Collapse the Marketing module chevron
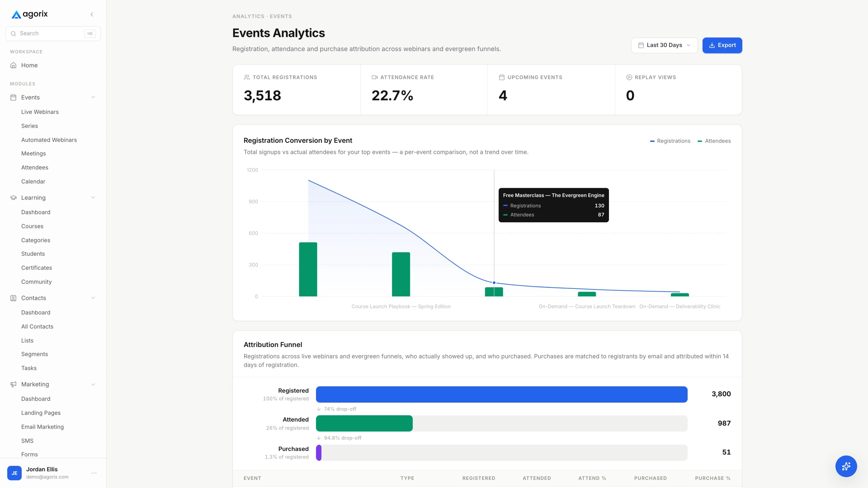 (93, 384)
